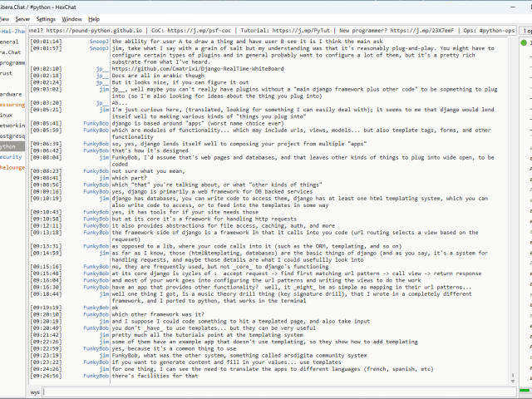532x399 pixels.
Task: Open the hardware channel in the sidebar
Action: [x=11, y=94]
